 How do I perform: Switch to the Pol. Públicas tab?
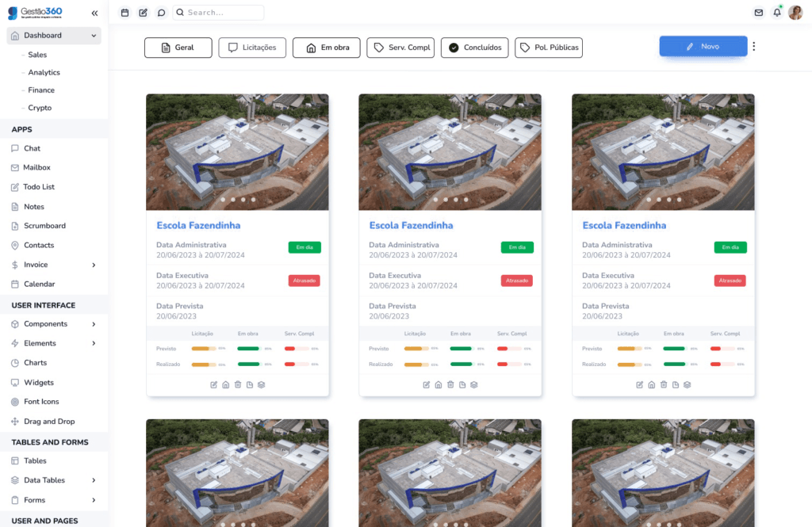pos(549,48)
